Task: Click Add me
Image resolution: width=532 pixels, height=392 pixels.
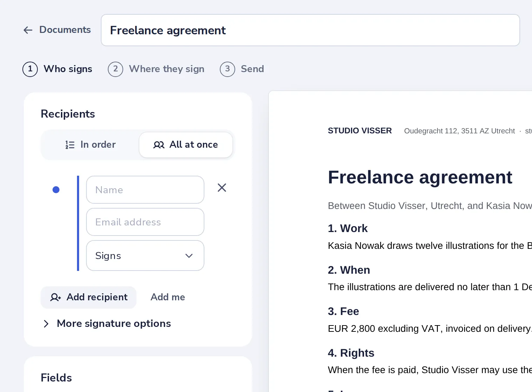Action: [x=168, y=297]
